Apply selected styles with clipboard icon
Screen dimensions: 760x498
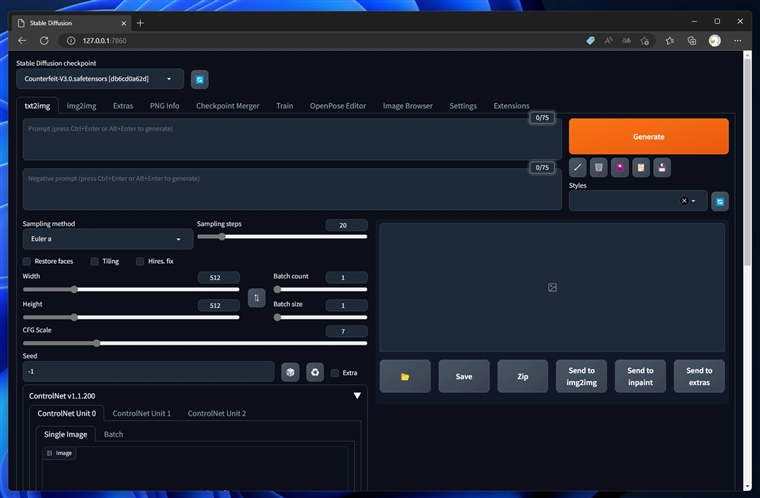pyautogui.click(x=641, y=168)
